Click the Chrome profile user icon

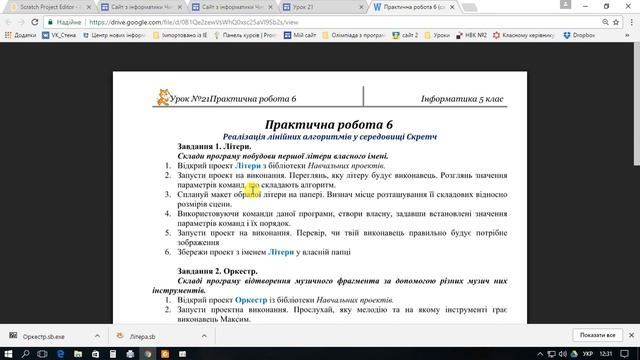click(565, 4)
